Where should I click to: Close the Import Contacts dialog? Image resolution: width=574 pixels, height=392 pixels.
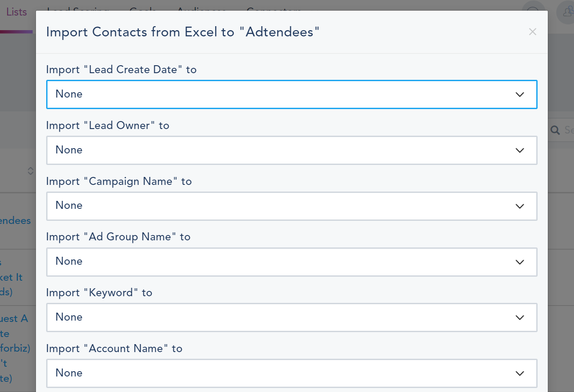[532, 31]
